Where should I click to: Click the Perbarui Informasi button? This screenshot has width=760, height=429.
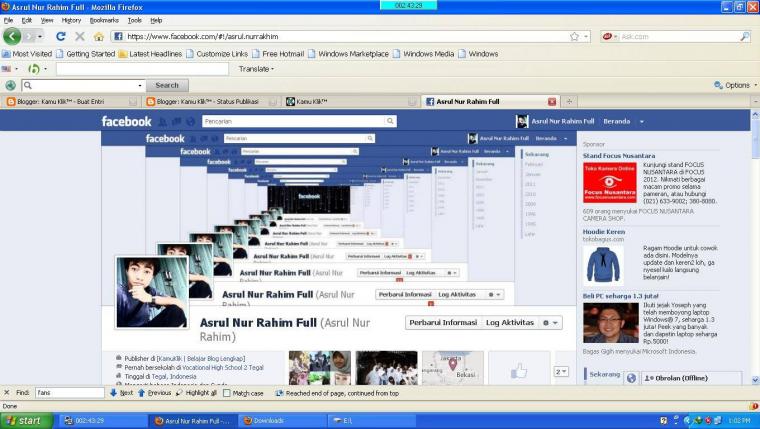[443, 323]
